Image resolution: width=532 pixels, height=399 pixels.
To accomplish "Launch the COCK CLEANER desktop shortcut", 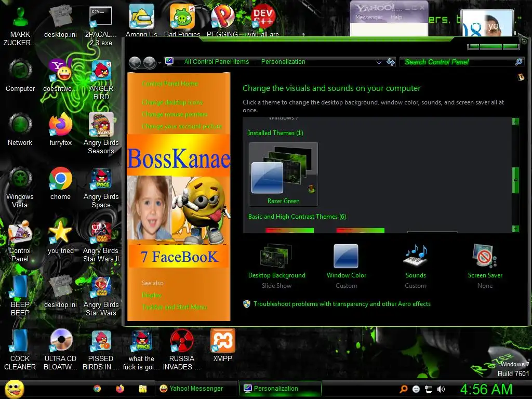I will coord(20,350).
